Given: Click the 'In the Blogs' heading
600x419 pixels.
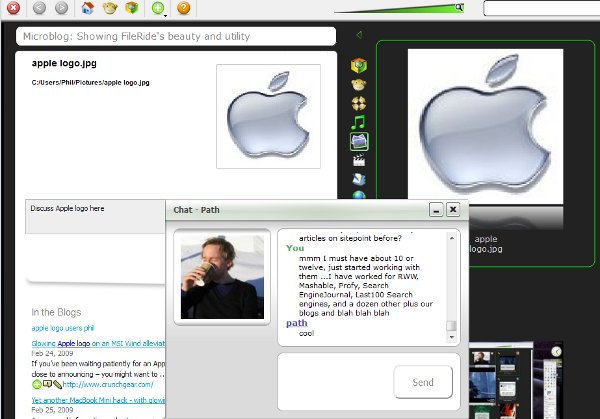Looking at the screenshot, I should [56, 312].
